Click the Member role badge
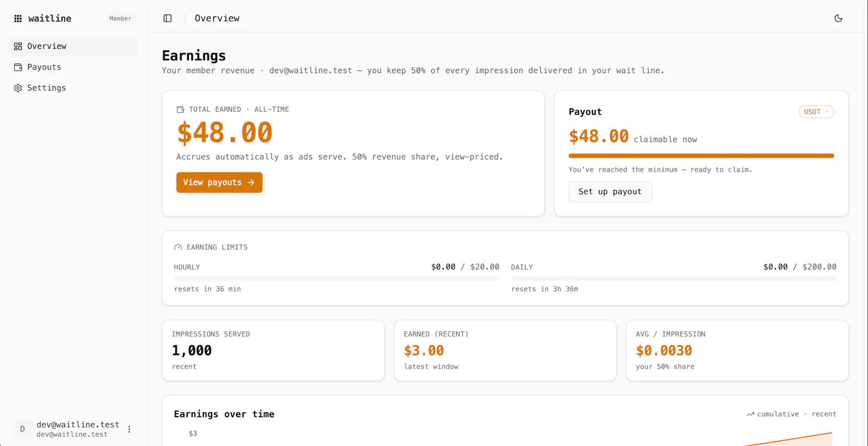 [x=120, y=18]
